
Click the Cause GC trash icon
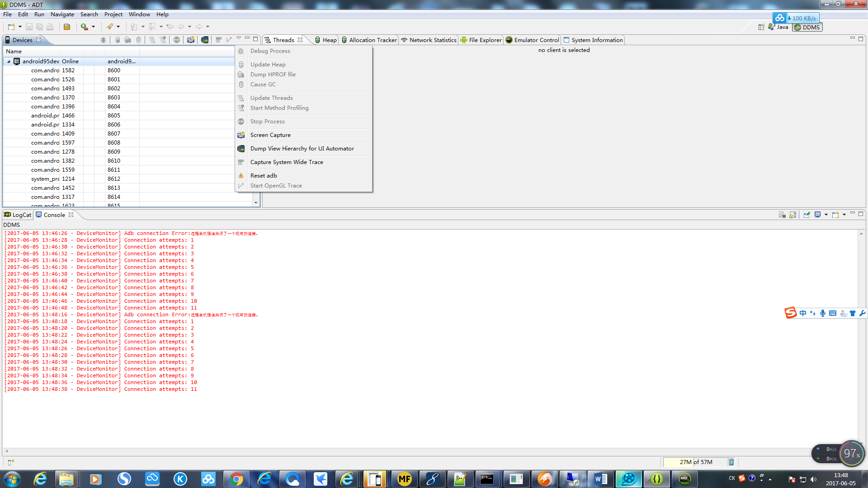(139, 40)
